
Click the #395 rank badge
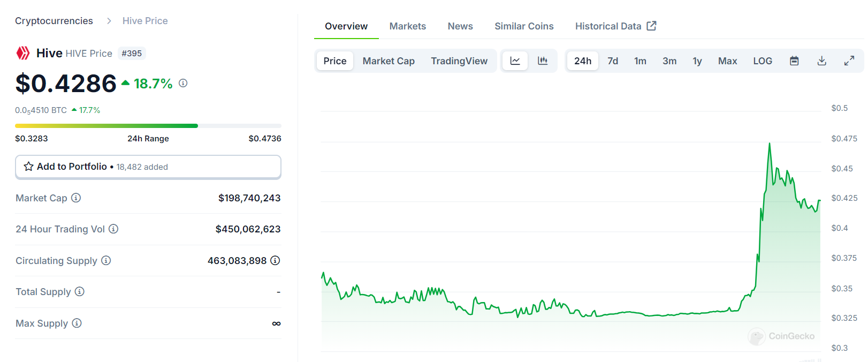tap(132, 54)
